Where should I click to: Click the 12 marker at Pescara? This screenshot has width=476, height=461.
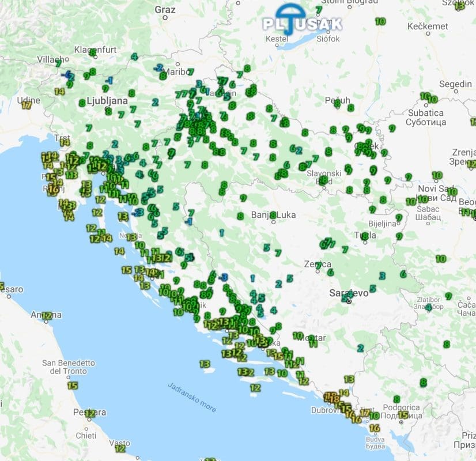(89, 413)
